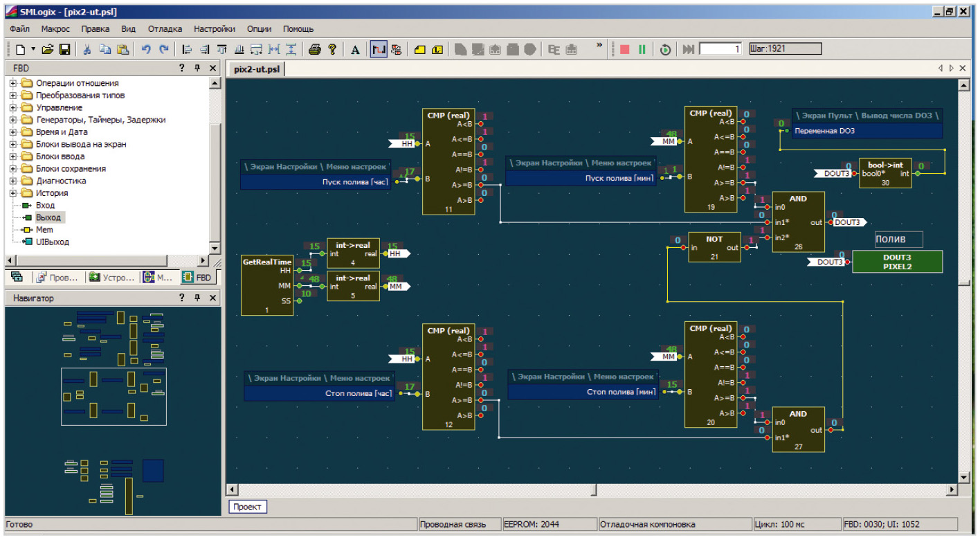Screen dimensions: 980x540
Task: Pause execution with the green pause icon
Action: point(642,50)
